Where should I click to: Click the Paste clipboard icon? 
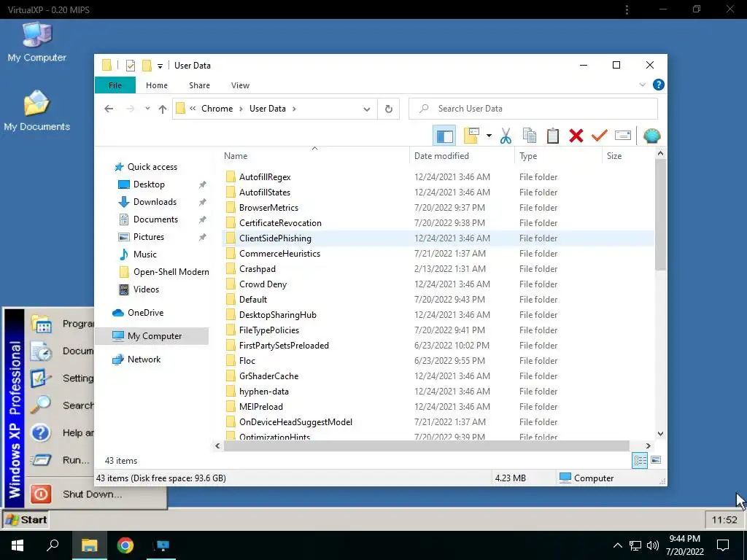(553, 136)
